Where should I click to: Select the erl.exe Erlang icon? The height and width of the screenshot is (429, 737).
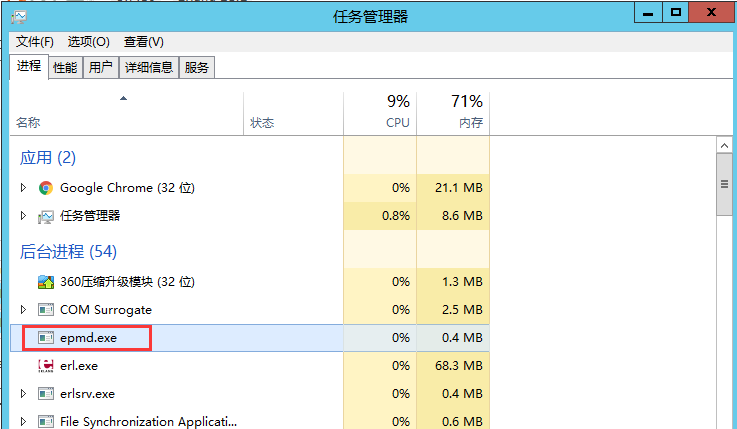click(45, 366)
